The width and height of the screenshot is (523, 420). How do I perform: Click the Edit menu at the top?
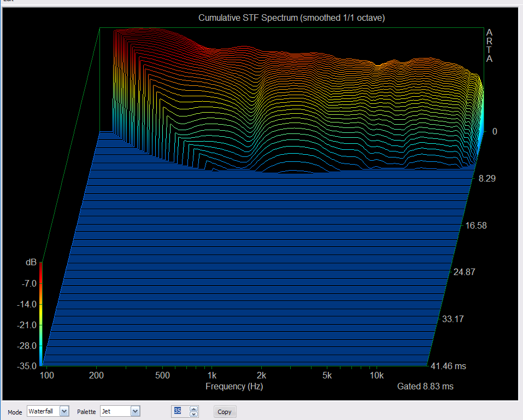[8, 1]
